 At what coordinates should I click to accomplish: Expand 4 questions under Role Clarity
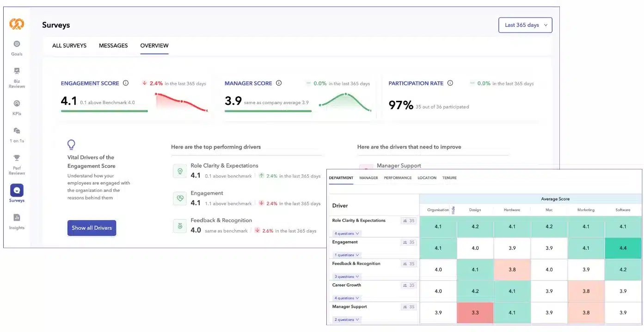[347, 234]
